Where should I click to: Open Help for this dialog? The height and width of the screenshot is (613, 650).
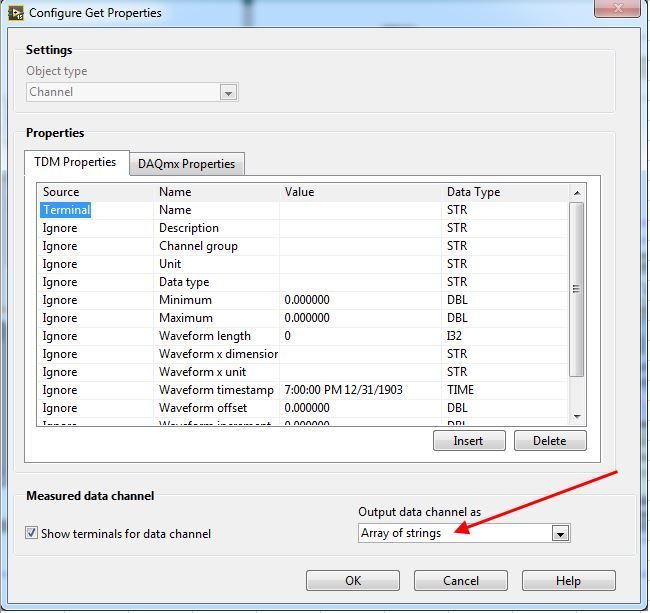click(568, 581)
